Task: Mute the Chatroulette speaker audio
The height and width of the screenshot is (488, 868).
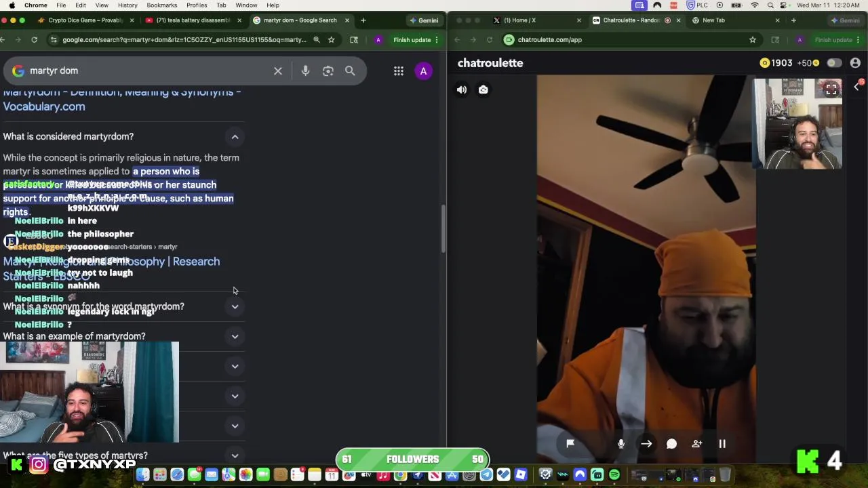Action: coord(462,89)
